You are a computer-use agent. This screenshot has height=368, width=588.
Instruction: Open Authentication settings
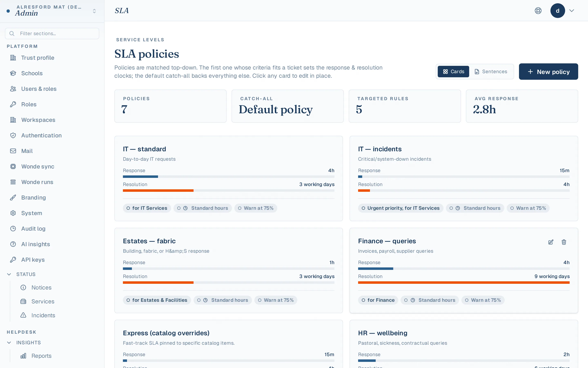(52, 135)
